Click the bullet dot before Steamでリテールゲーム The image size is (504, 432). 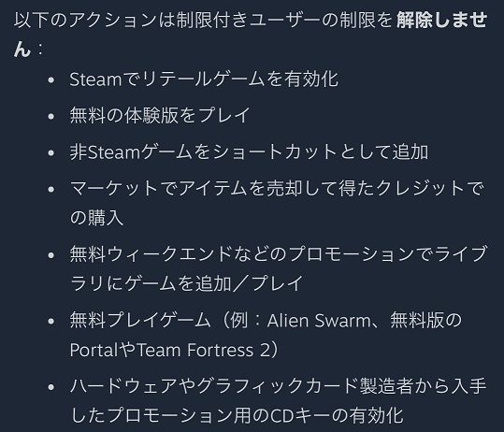point(50,80)
